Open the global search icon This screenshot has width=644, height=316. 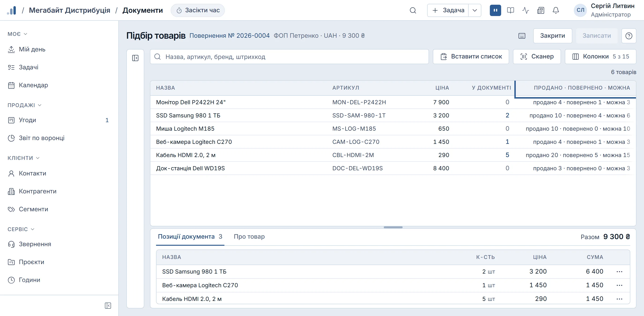[413, 10]
